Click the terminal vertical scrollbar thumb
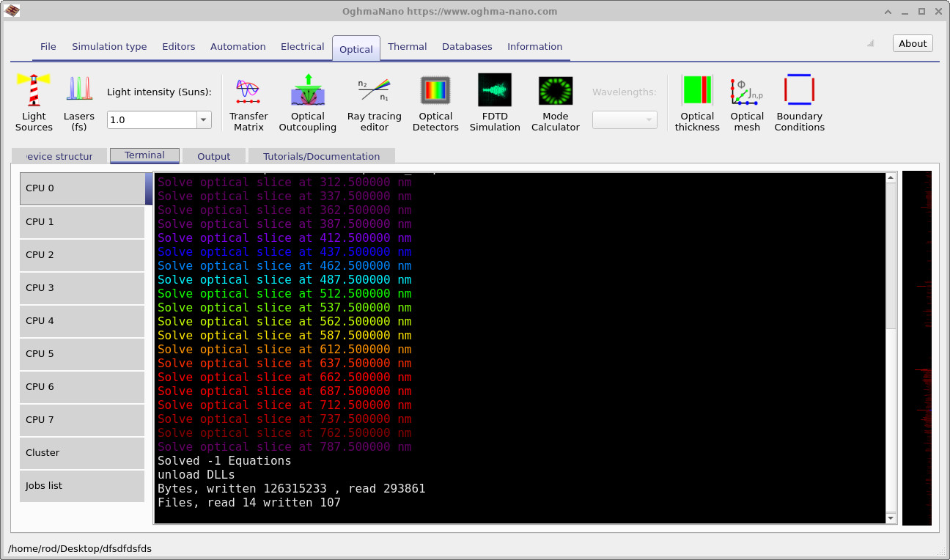This screenshot has height=560, width=950. (891, 255)
